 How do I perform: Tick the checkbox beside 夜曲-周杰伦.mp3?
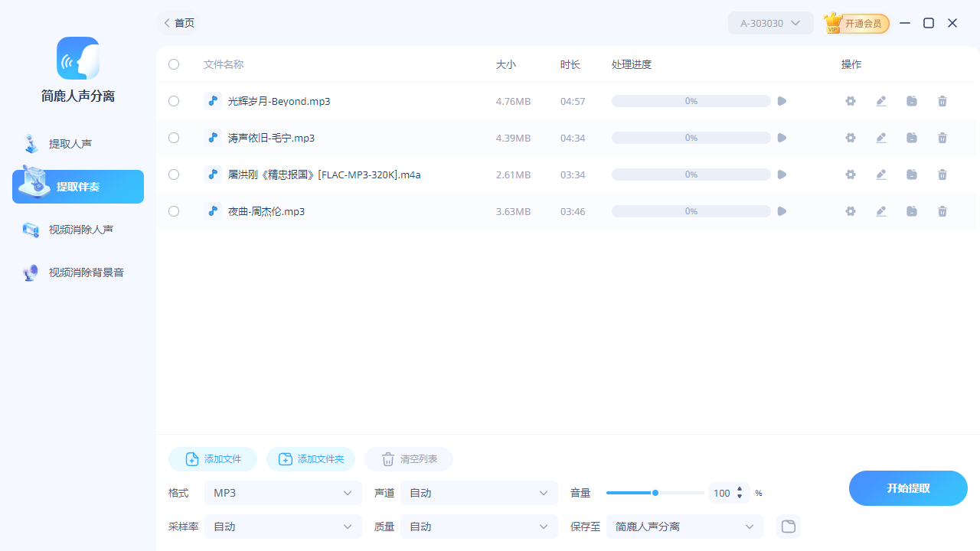pyautogui.click(x=173, y=211)
